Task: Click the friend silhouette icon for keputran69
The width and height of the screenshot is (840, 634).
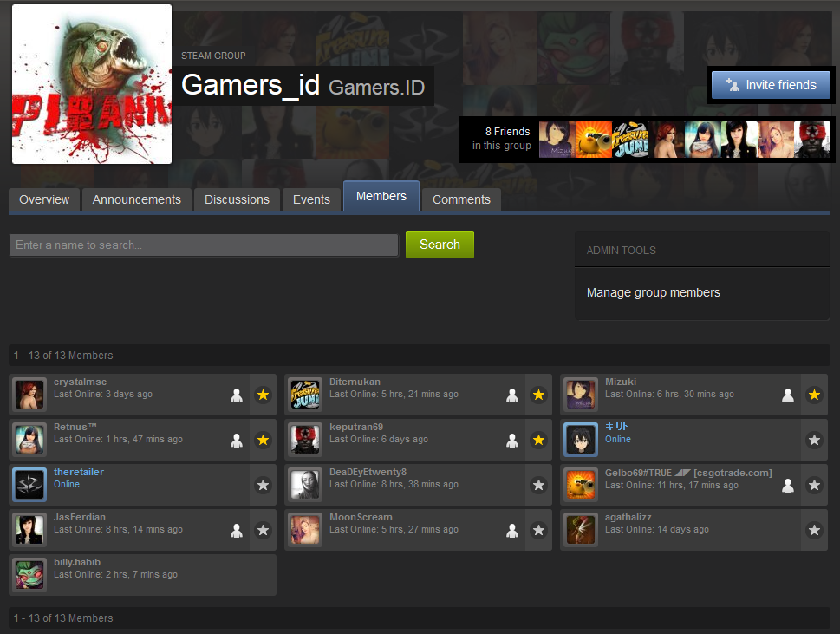Action: tap(512, 440)
